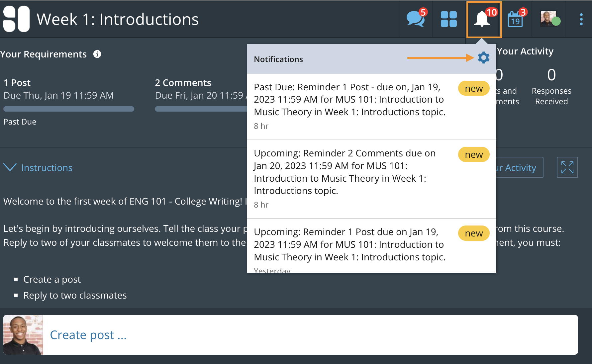Click the Instructions link text
Image resolution: width=592 pixels, height=364 pixels.
[x=47, y=168]
